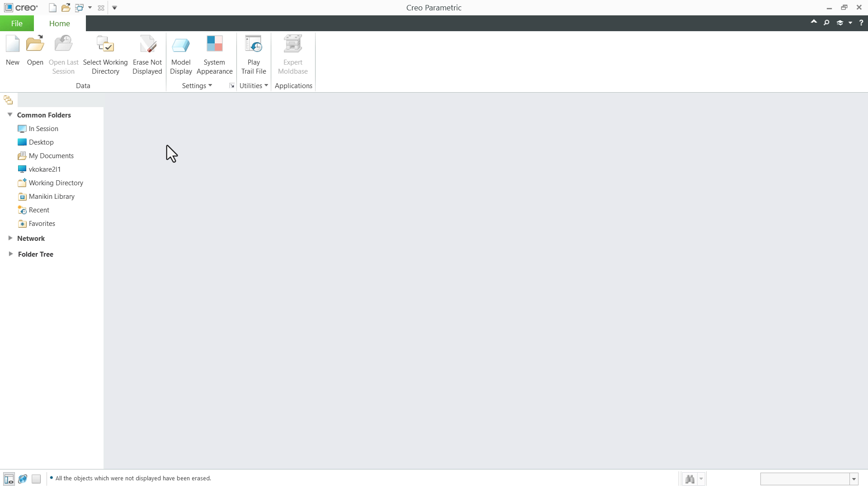Image resolution: width=868 pixels, height=488 pixels.
Task: Minimize the ribbon with up arrow
Action: 814,22
